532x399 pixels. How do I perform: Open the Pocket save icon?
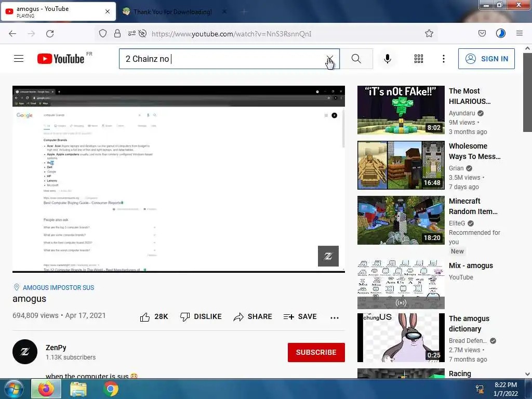coord(482,33)
